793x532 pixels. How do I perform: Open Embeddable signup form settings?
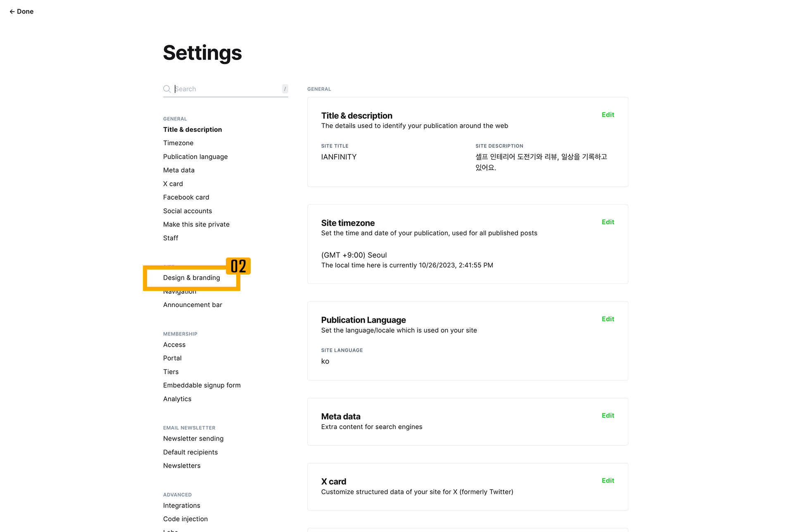pos(202,385)
